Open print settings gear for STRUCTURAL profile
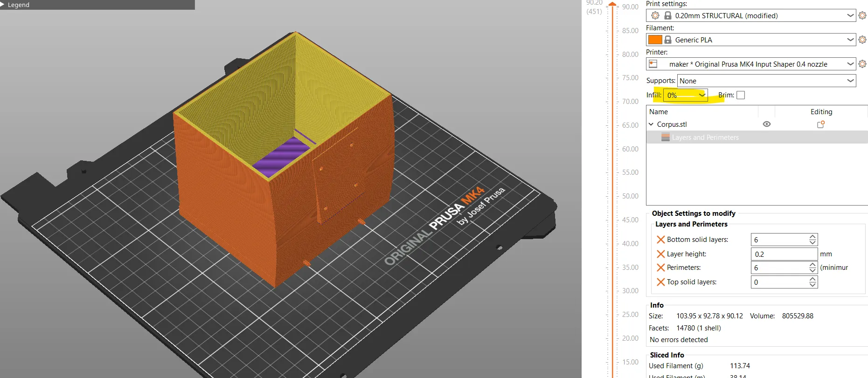This screenshot has height=378, width=868. point(862,15)
